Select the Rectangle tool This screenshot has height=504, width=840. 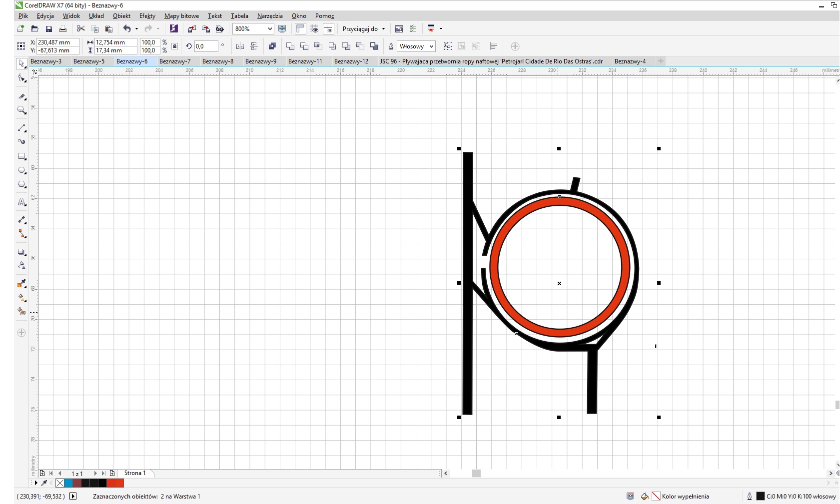coord(21,156)
